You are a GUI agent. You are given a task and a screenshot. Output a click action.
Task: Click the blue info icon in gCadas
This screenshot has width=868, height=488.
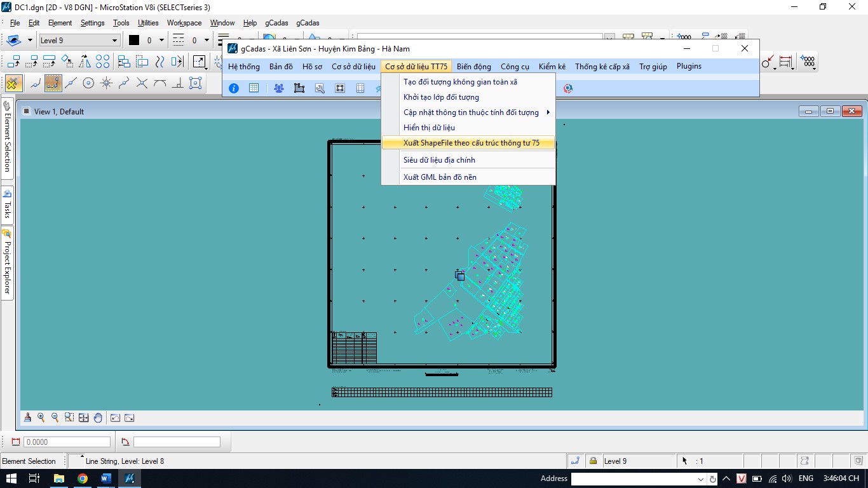tap(234, 88)
